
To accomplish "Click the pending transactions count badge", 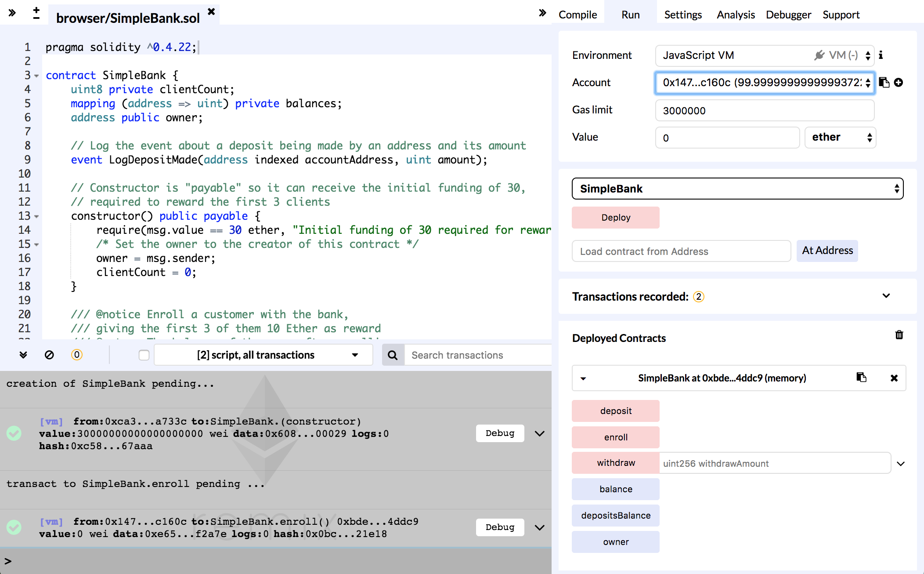I will coord(77,355).
